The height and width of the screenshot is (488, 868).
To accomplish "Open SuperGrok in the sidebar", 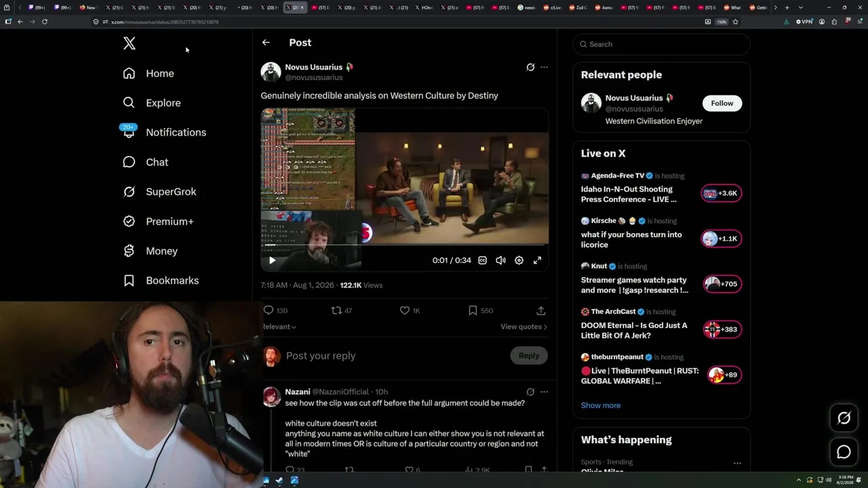I will [x=160, y=192].
